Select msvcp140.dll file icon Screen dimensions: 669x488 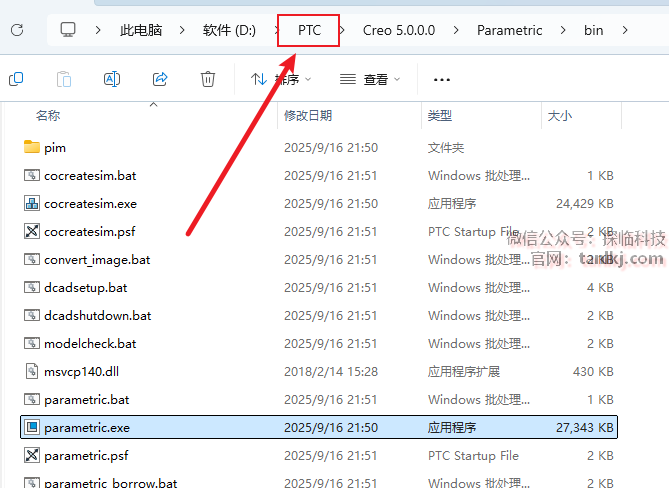[x=32, y=371]
